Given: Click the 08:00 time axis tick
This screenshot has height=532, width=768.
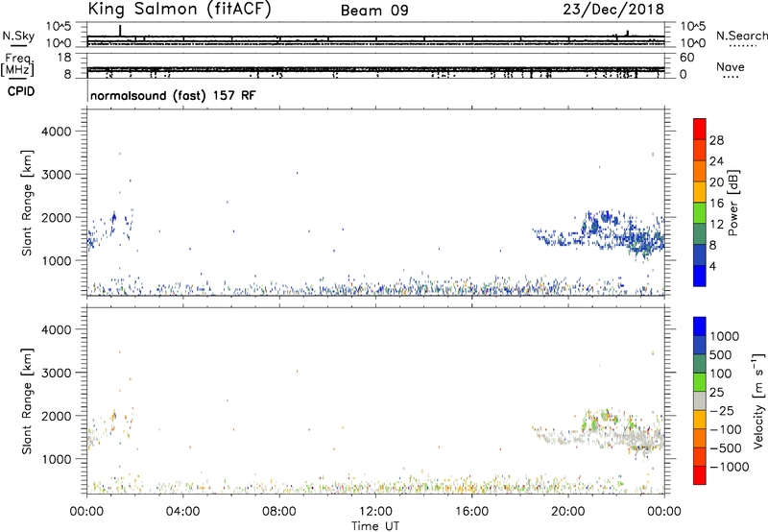Looking at the screenshot, I should coord(279,512).
